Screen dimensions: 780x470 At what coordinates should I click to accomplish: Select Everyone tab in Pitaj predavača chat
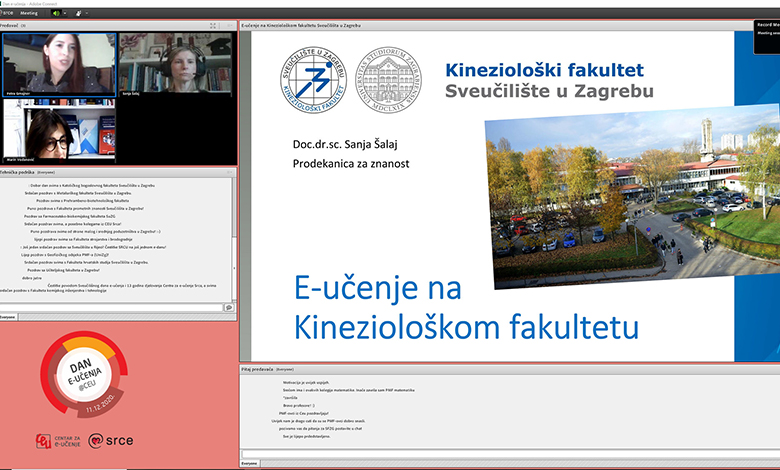250,463
